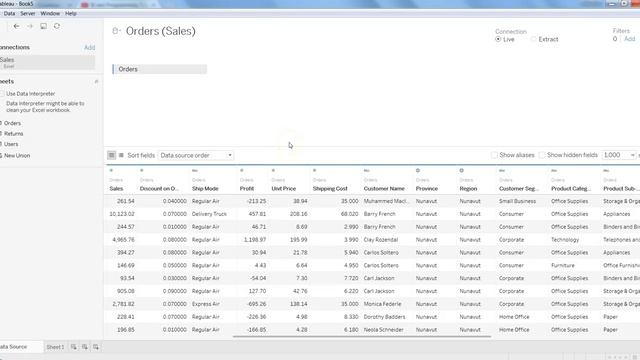Click the Province column header

427,189
